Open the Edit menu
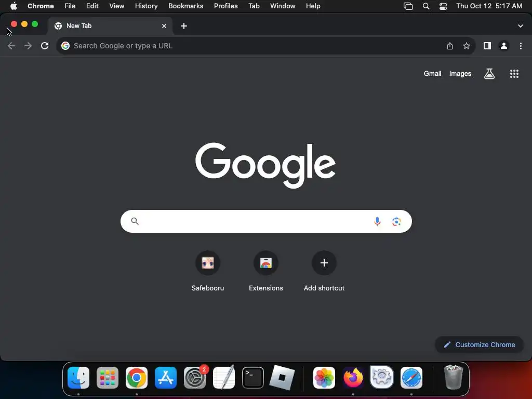This screenshot has width=532, height=399. pos(92,6)
